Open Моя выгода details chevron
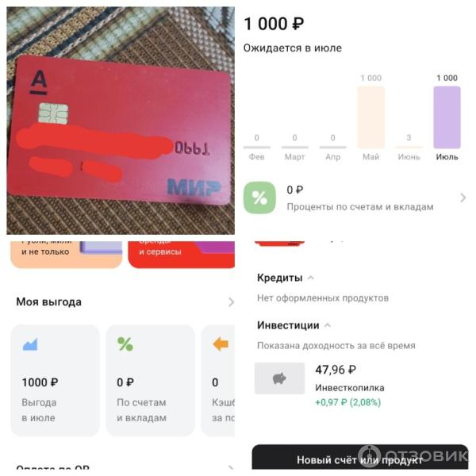The width and height of the screenshot is (476, 476). (x=231, y=302)
